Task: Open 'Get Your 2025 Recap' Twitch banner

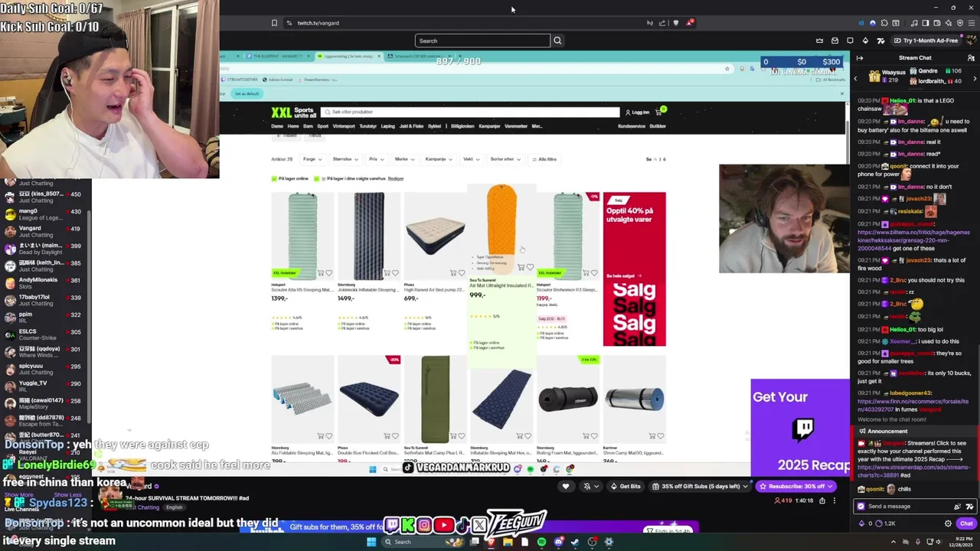Action: pos(801,427)
